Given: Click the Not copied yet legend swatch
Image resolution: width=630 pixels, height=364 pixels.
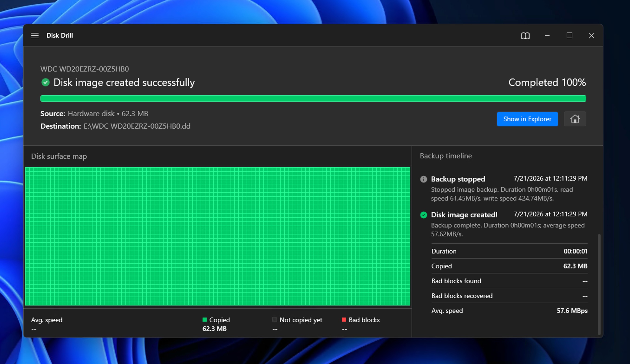Looking at the screenshot, I should click(274, 319).
